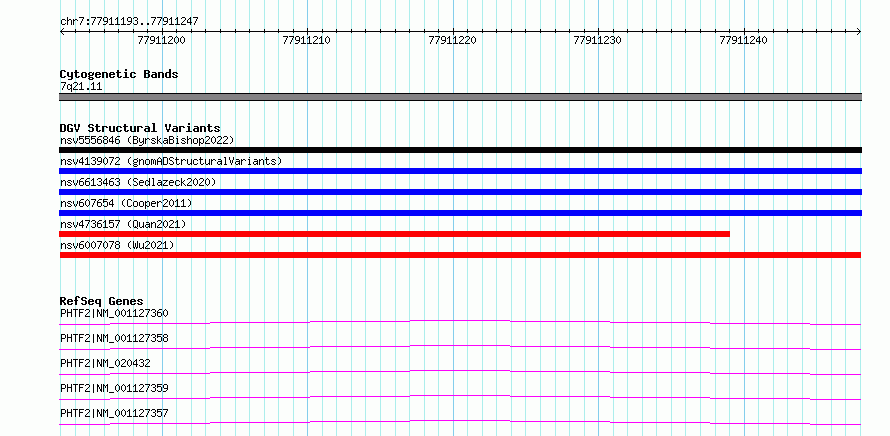Open the nsv4139072 (gnomADStructuralVariants) label

point(171,161)
